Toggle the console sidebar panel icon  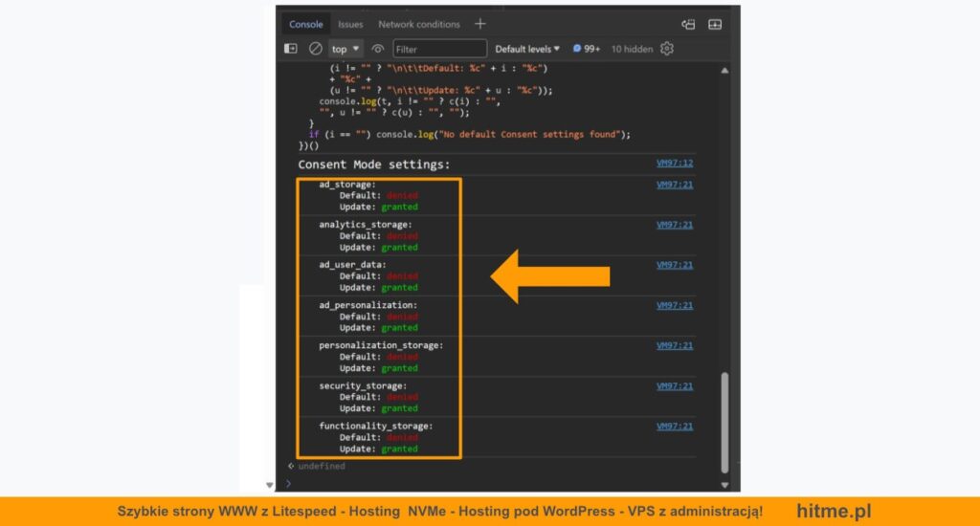(x=291, y=49)
